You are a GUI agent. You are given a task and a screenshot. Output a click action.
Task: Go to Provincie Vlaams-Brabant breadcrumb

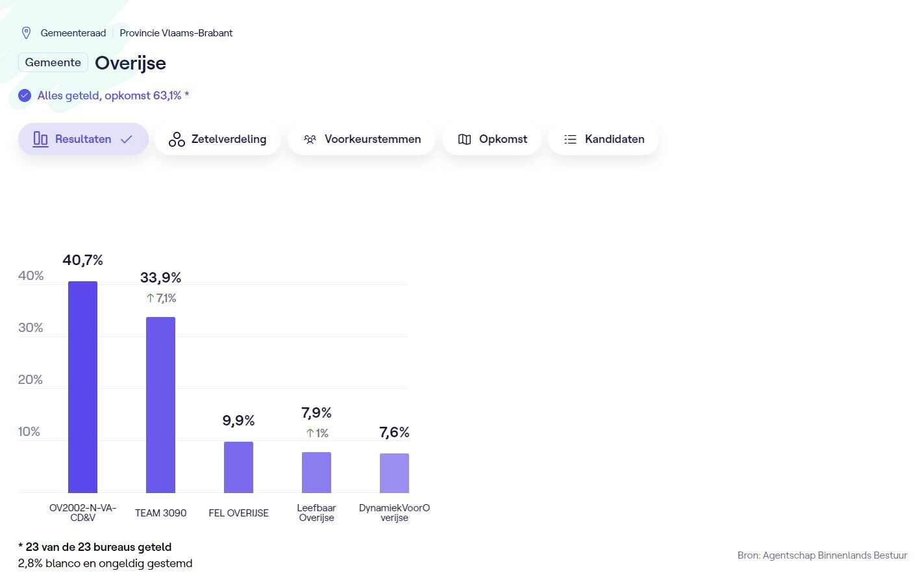click(176, 33)
